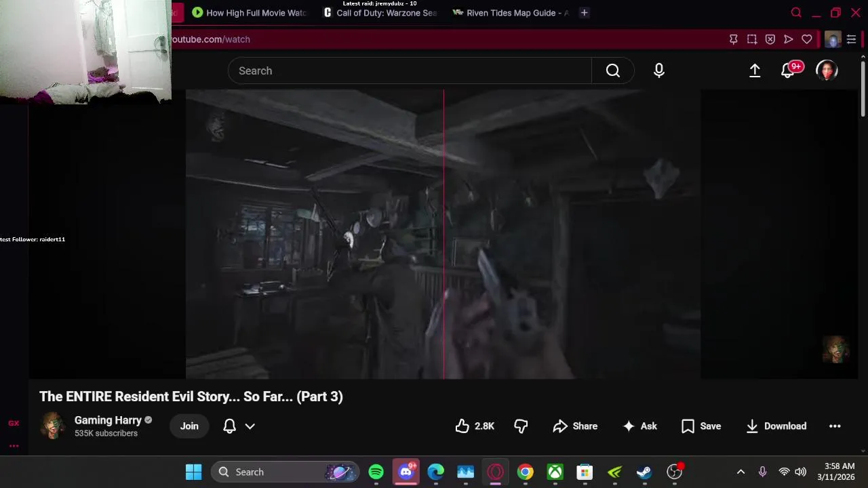Open Steam from taskbar

644,472
